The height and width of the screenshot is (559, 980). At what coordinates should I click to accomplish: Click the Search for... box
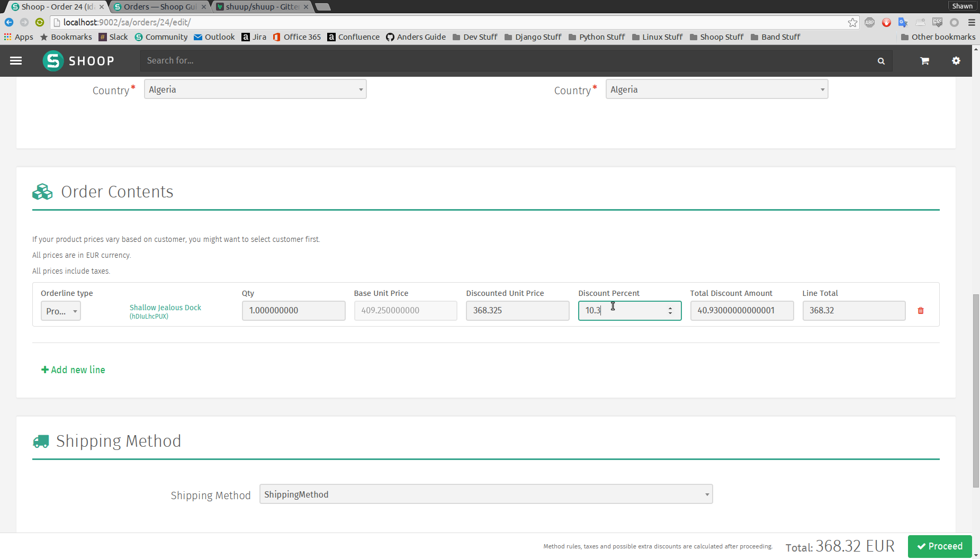(506, 61)
